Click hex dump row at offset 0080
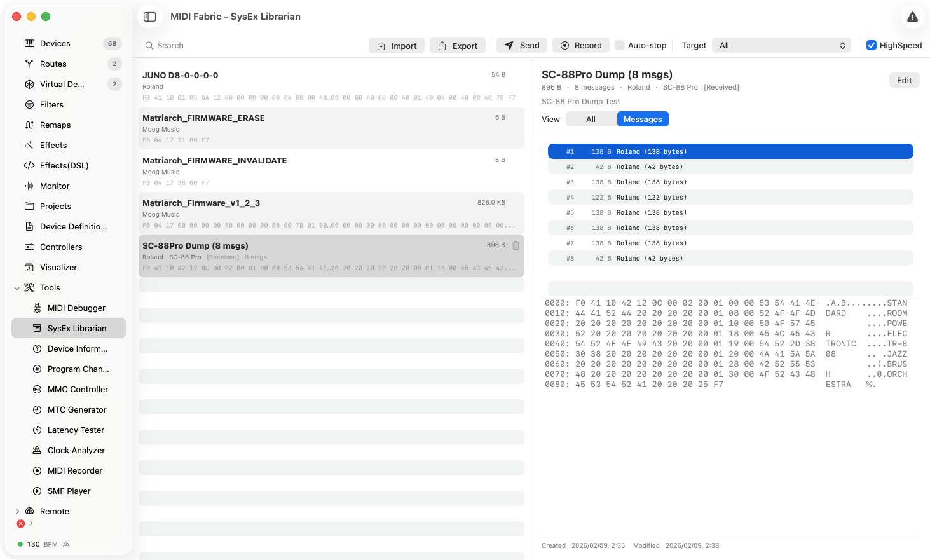The image size is (930, 560). (710, 385)
